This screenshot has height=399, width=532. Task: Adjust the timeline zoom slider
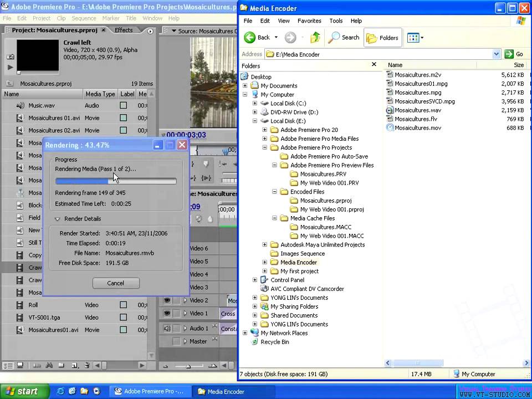[x=188, y=366]
